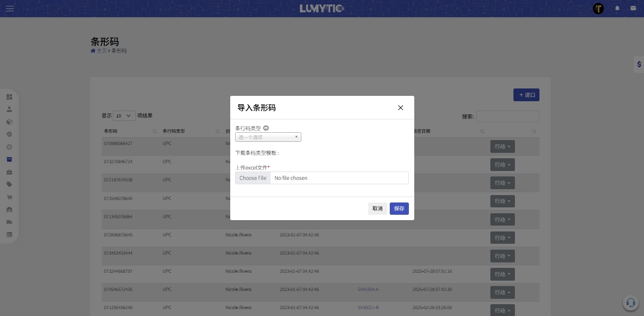644x316 pixels.
Task: Click the Choose File button
Action: coord(253,178)
